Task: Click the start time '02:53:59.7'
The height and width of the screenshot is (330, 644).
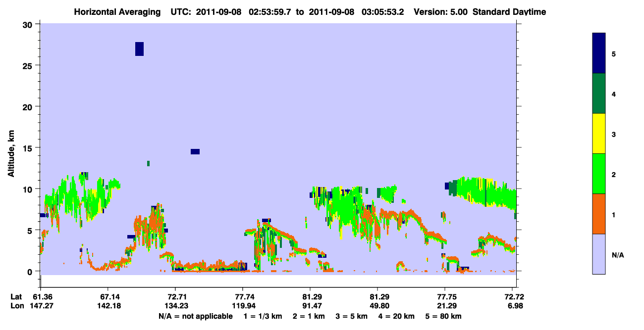Action: 270,12
